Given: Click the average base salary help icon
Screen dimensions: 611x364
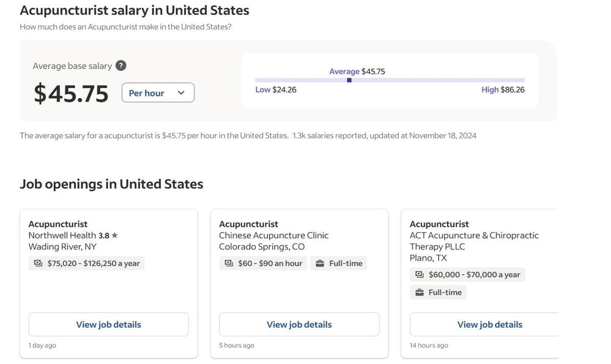Looking at the screenshot, I should click(121, 66).
